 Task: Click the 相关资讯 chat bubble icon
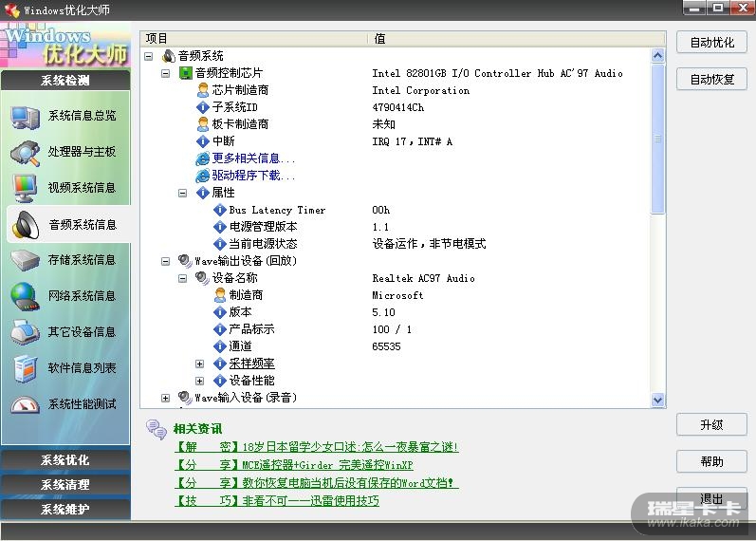click(x=157, y=429)
